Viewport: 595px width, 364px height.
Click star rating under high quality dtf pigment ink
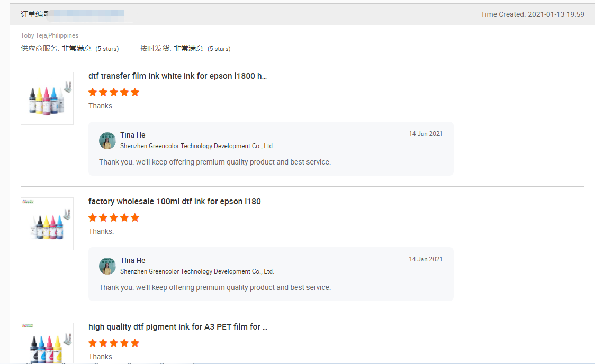(x=114, y=343)
